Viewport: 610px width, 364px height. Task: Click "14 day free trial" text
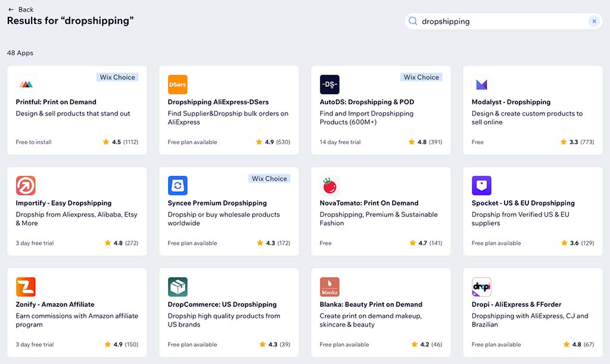tap(340, 142)
